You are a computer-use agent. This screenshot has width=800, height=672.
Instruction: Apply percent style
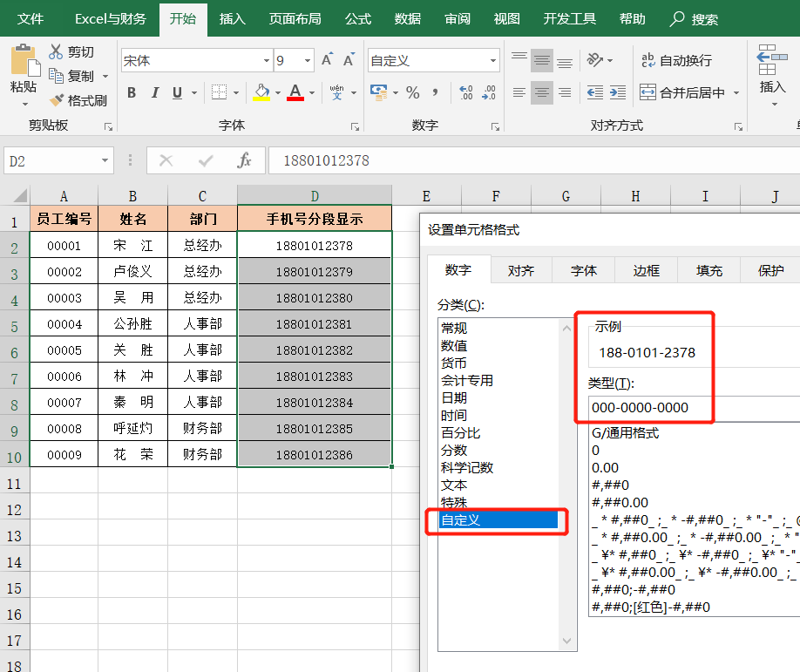(413, 93)
